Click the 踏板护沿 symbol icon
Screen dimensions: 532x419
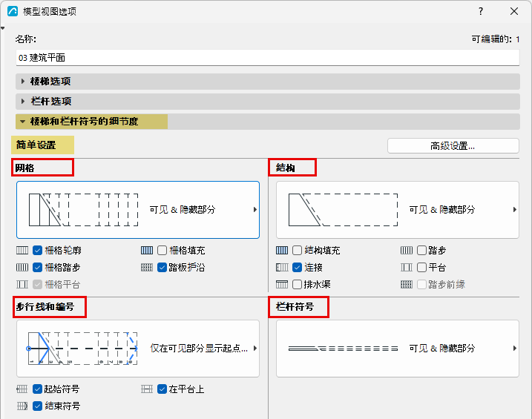tap(147, 268)
